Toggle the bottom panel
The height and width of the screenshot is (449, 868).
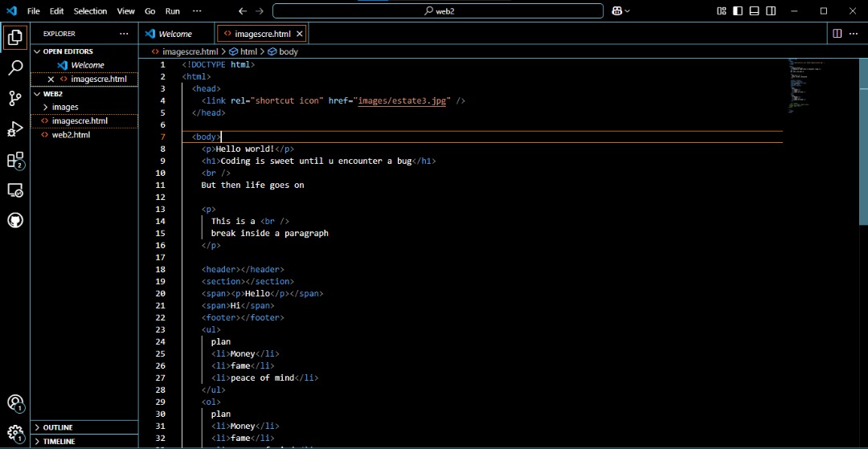coord(754,11)
